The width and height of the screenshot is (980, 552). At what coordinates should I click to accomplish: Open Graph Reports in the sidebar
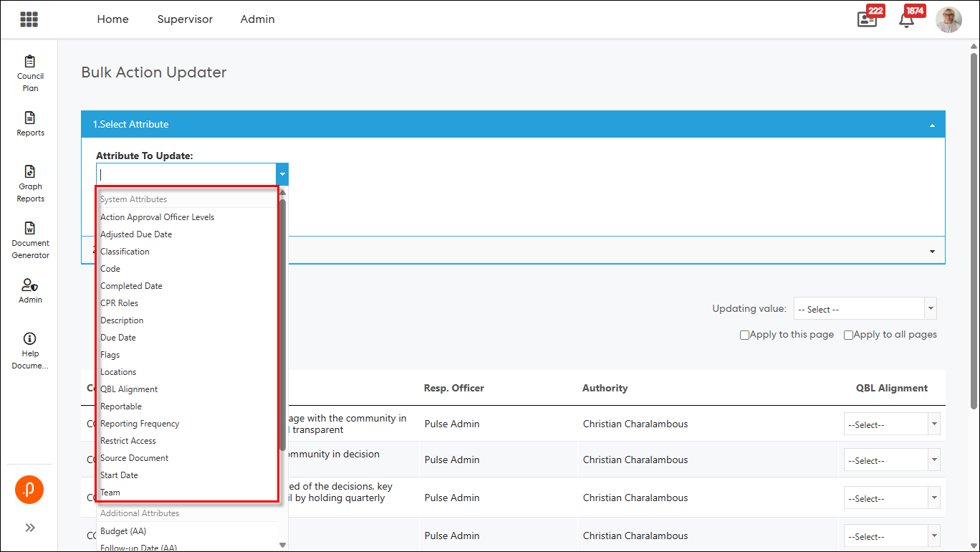(30, 184)
